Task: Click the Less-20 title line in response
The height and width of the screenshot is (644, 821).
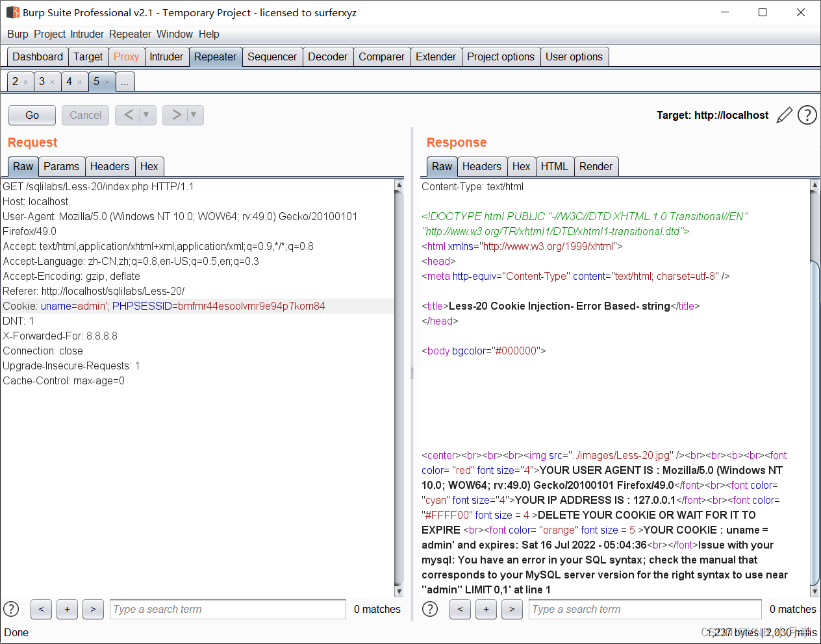Action: [561, 306]
